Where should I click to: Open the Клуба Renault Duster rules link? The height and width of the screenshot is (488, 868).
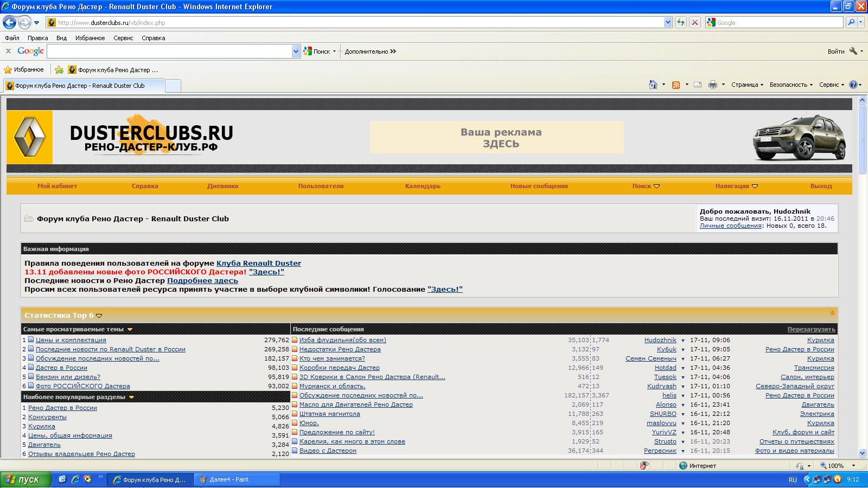(259, 263)
